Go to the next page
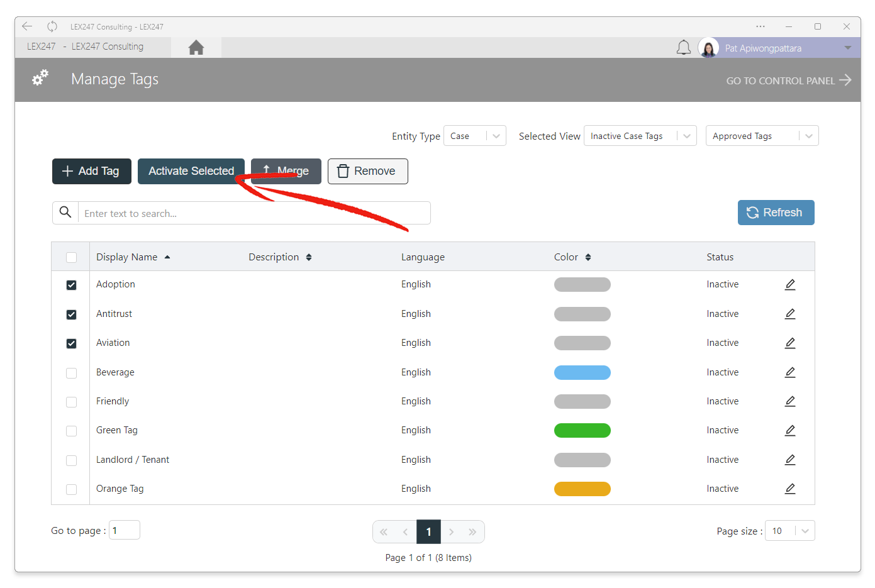The height and width of the screenshot is (588, 875). tap(452, 532)
